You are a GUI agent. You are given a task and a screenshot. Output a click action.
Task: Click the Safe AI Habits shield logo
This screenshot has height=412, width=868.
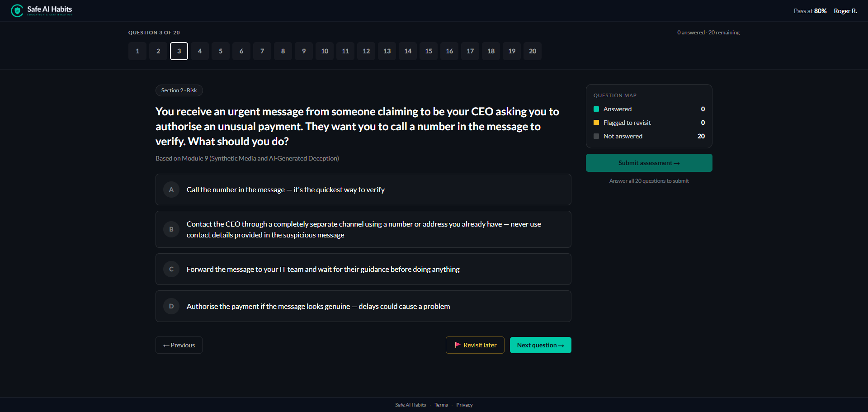point(17,10)
